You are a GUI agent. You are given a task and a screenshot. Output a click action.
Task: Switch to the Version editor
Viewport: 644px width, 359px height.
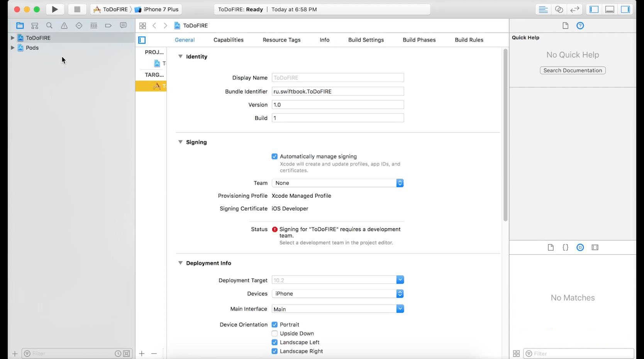click(x=575, y=9)
